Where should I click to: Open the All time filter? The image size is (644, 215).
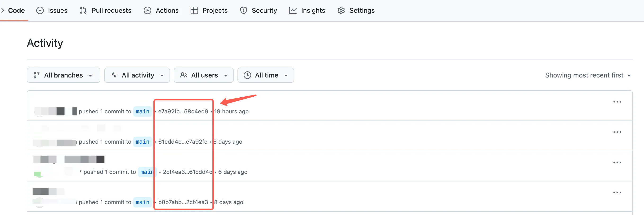point(265,75)
